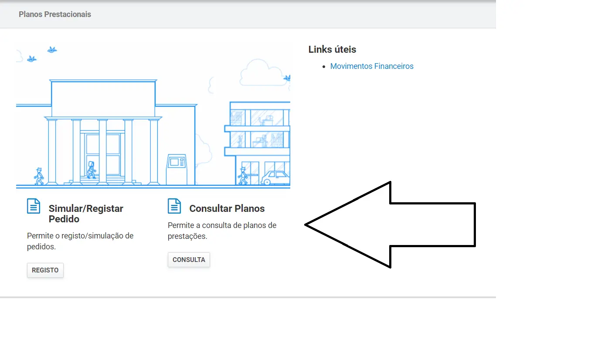Select the Links úteis heading
The image size is (601, 364).
[332, 50]
